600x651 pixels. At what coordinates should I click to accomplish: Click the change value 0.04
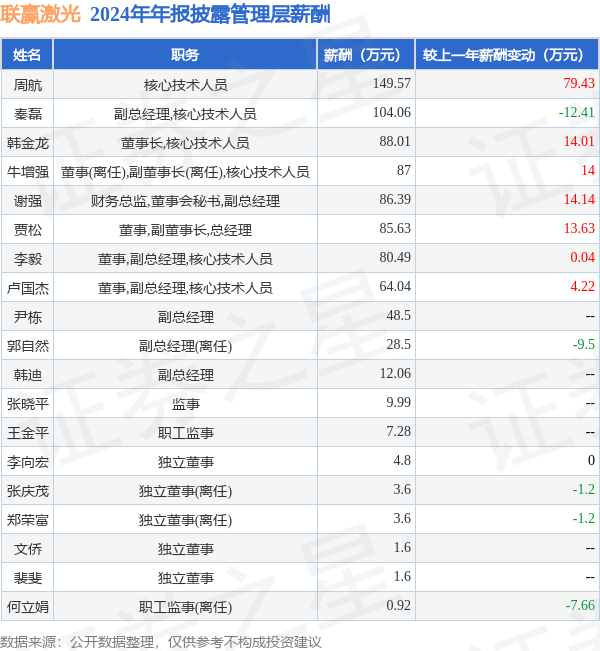(x=582, y=257)
